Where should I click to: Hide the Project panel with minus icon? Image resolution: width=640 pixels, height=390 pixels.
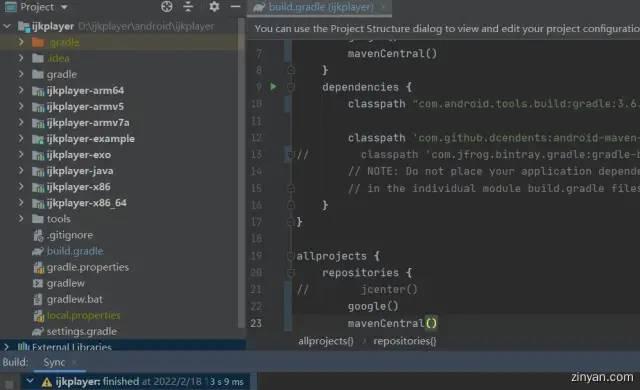(235, 7)
